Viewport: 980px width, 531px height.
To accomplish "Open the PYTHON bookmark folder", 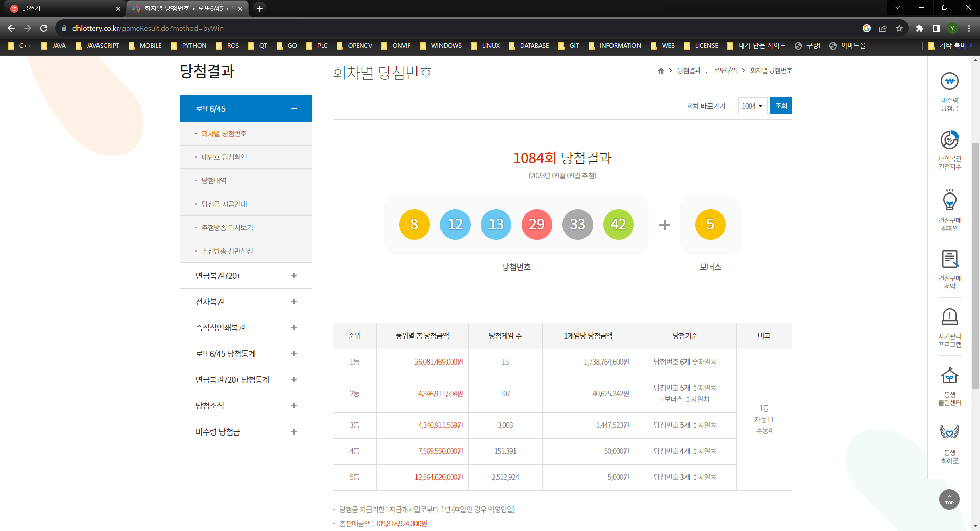I will tap(189, 45).
